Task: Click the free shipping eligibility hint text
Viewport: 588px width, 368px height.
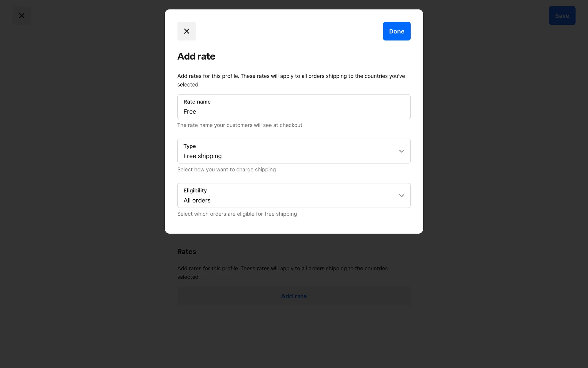Action: tap(237, 214)
